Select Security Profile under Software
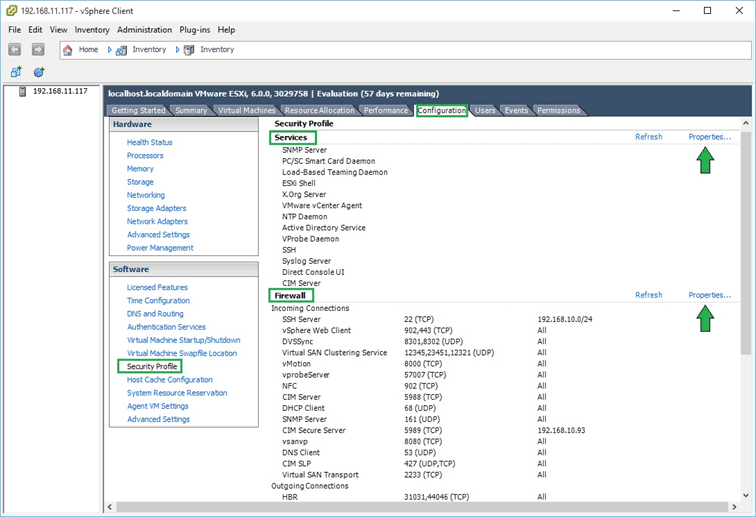Viewport: 756px width, 517px height. (x=152, y=367)
